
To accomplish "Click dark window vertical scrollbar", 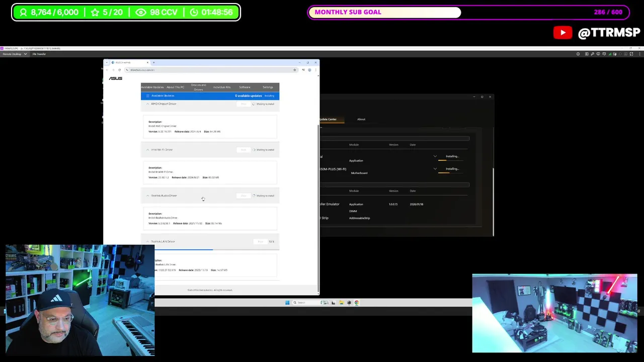I will coord(493,201).
